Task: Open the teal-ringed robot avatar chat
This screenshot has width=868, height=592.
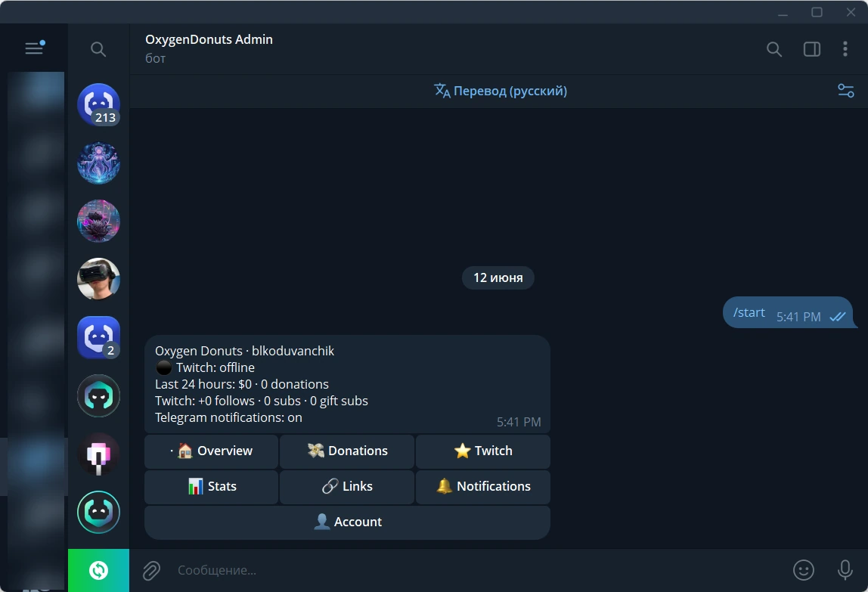Action: (x=98, y=512)
